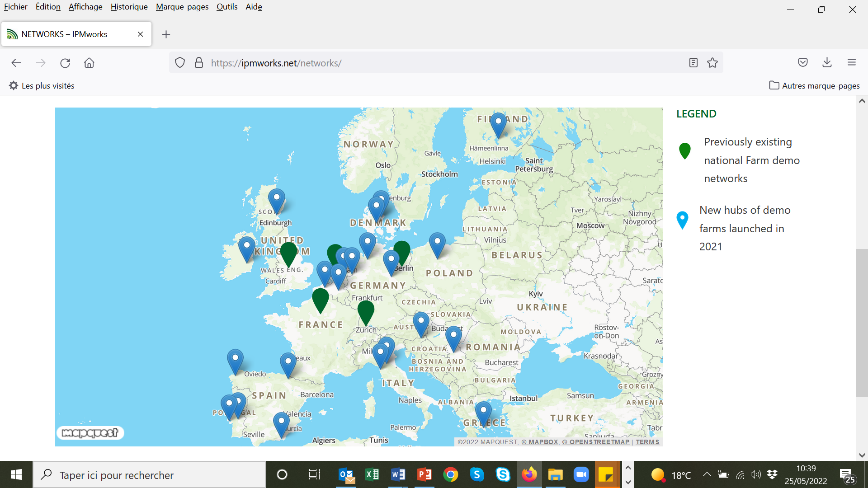
Task: Click the home page icon
Action: pyautogui.click(x=89, y=63)
